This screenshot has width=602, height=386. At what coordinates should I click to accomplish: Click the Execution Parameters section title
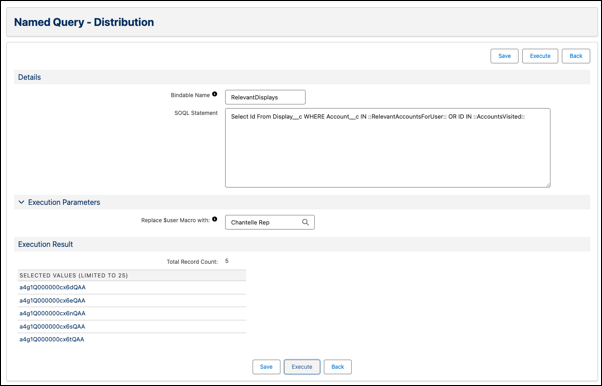click(64, 202)
